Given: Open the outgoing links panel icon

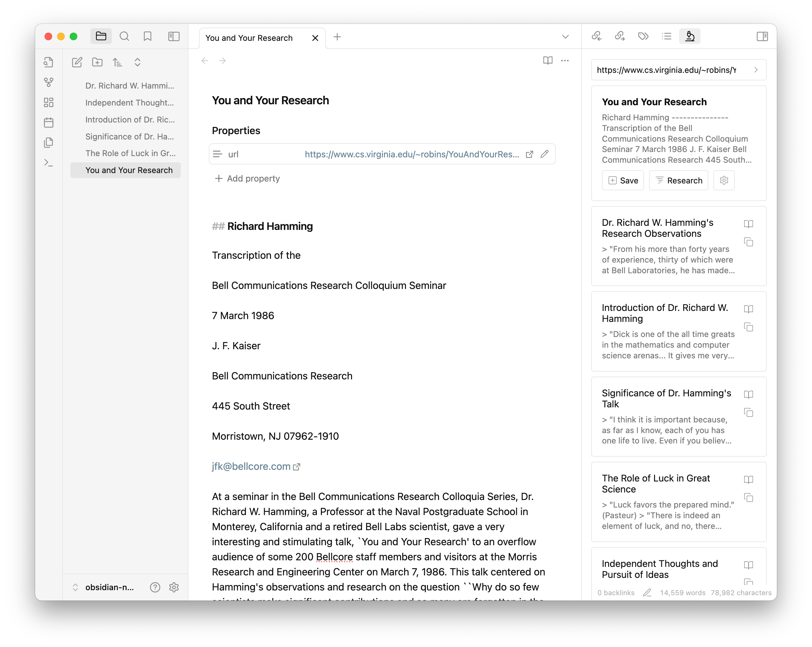Looking at the screenshot, I should (620, 36).
